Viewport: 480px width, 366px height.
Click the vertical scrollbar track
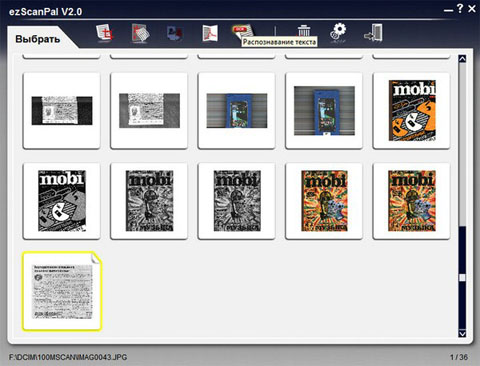click(x=462, y=196)
